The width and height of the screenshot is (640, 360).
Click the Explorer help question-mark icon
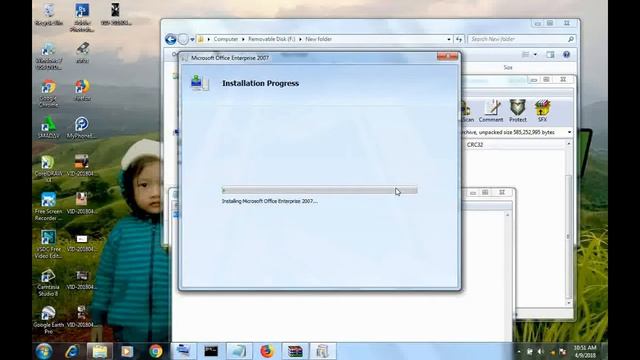[x=566, y=54]
